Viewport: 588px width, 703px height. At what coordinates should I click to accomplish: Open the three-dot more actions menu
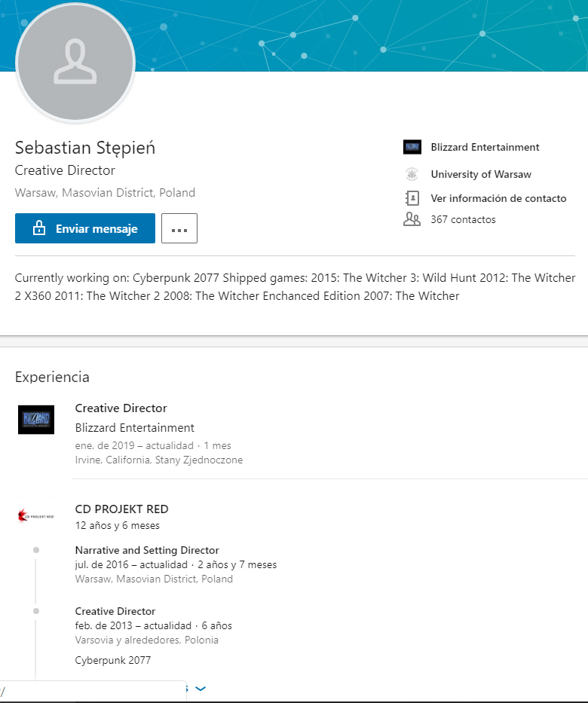(x=179, y=228)
